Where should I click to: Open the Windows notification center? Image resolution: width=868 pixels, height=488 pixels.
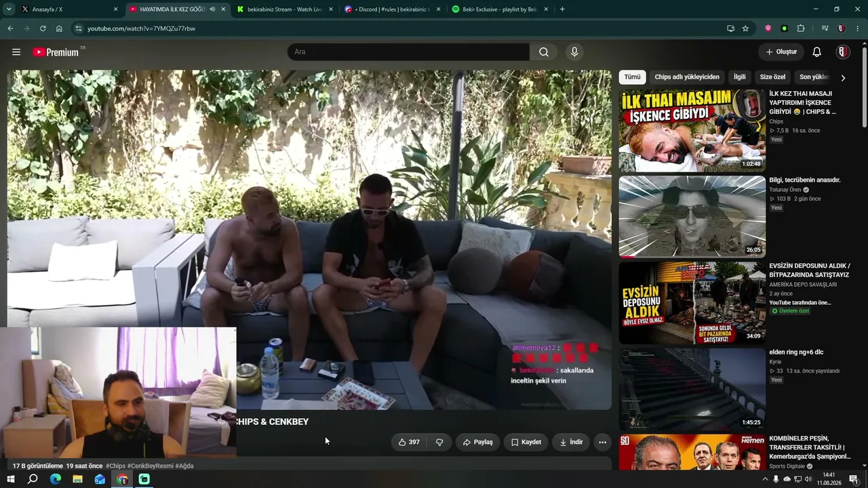[854, 479]
